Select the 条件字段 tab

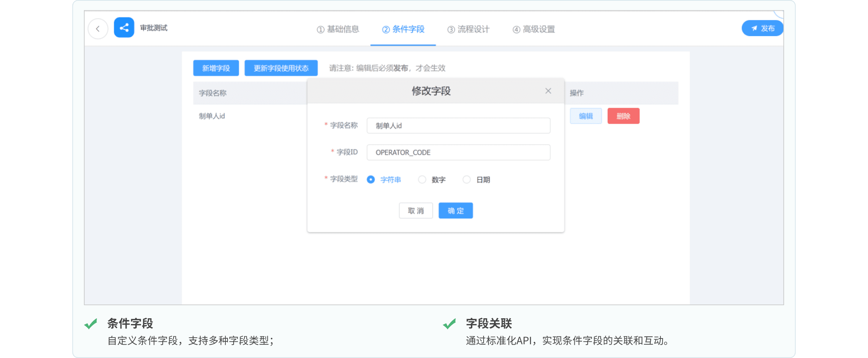point(403,29)
